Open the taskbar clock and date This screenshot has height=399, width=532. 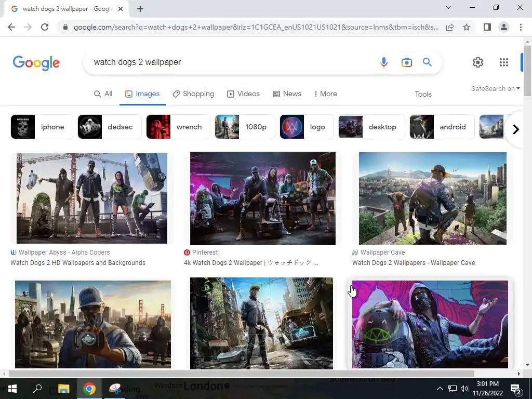488,389
